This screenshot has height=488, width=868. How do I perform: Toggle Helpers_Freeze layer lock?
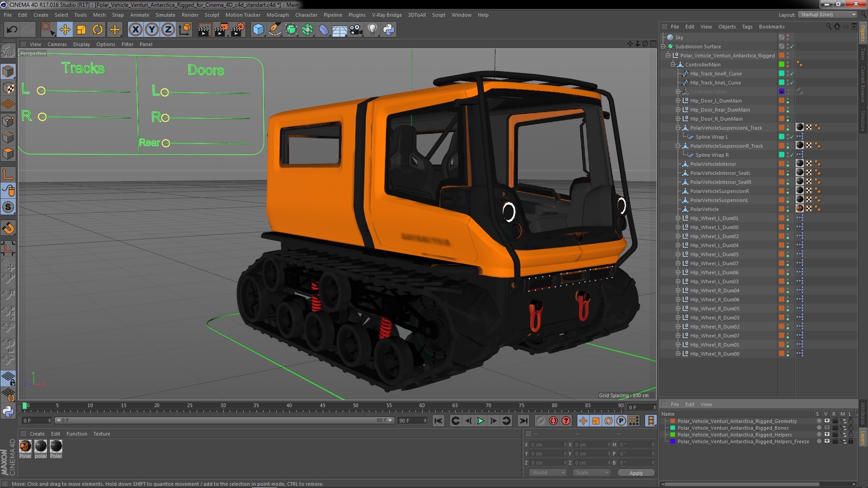(850, 441)
